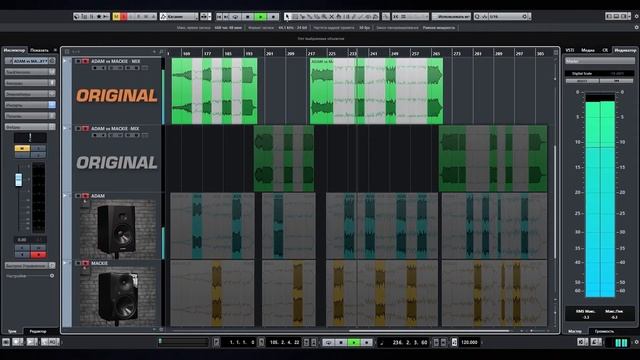
Task: Select the orange ORIGINAL track picture
Action: [x=117, y=96]
